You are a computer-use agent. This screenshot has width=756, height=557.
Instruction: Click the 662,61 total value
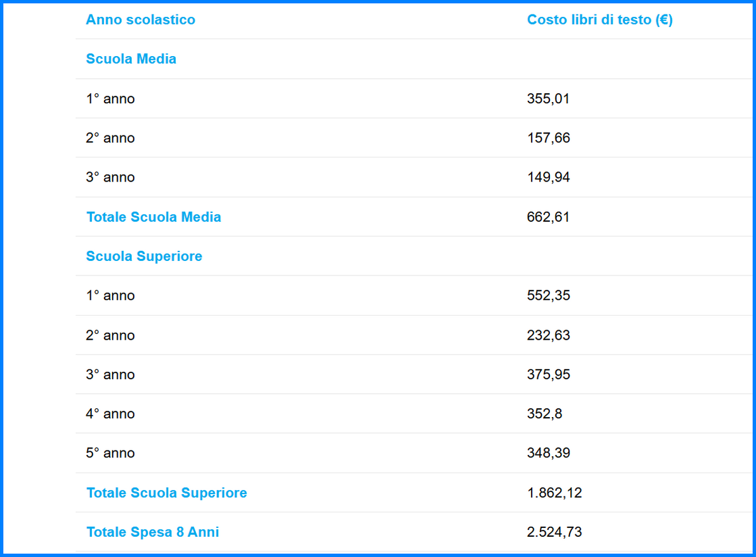click(x=548, y=217)
